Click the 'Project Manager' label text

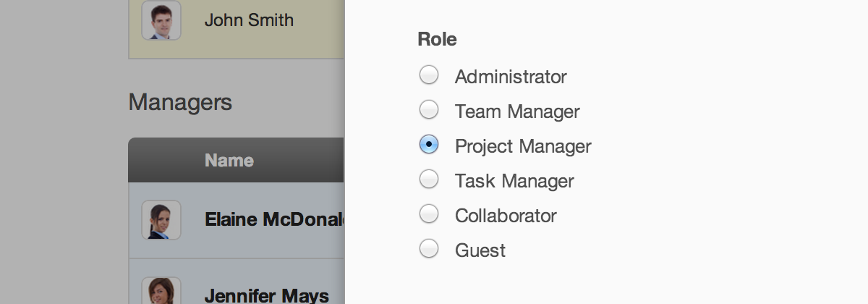pyautogui.click(x=523, y=146)
